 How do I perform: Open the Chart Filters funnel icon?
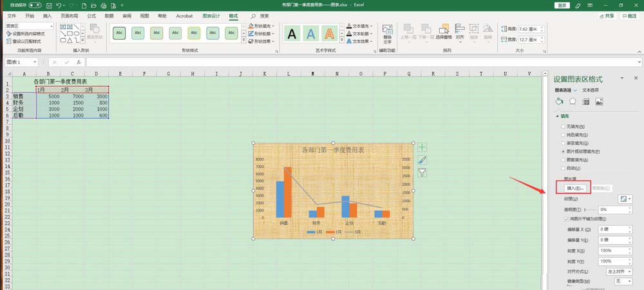[x=422, y=173]
